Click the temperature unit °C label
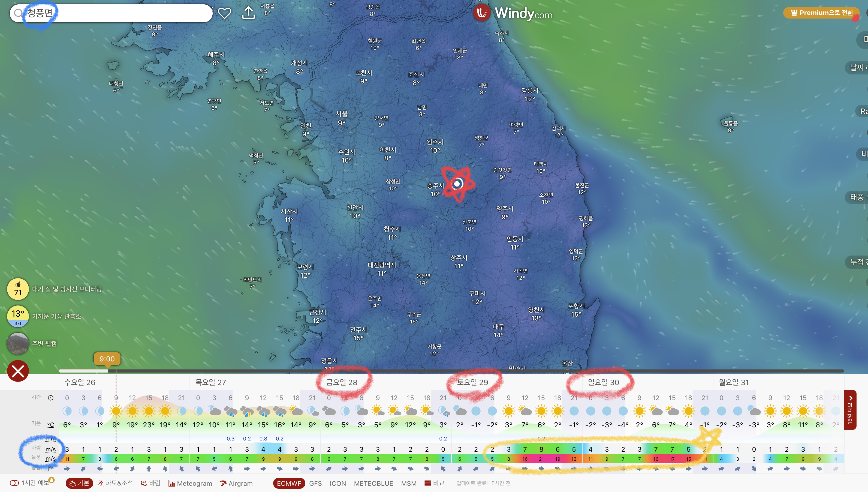 pyautogui.click(x=51, y=425)
